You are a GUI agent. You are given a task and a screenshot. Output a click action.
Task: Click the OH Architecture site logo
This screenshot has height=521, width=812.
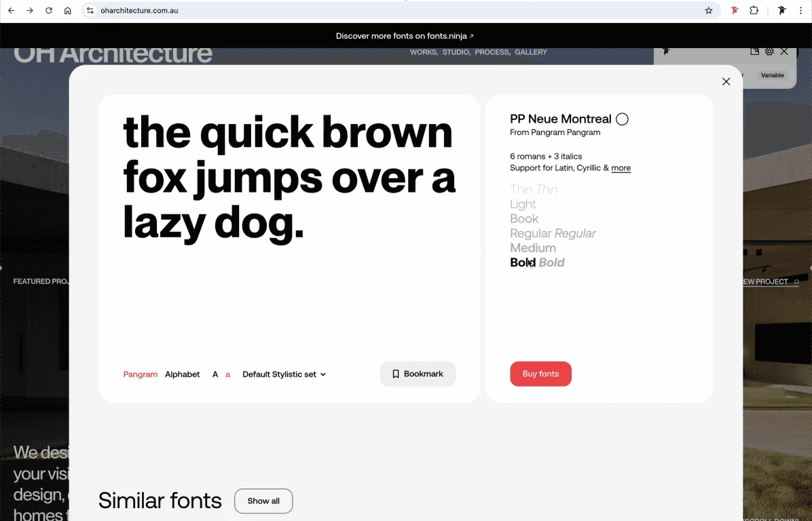click(113, 55)
